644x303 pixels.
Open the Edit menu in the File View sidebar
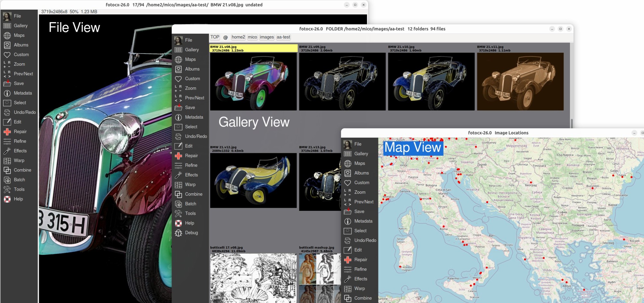pyautogui.click(x=7, y=122)
